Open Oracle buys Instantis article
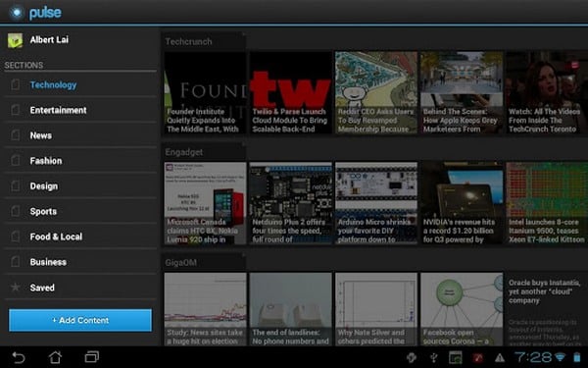The height and width of the screenshot is (368, 588). coord(547,309)
